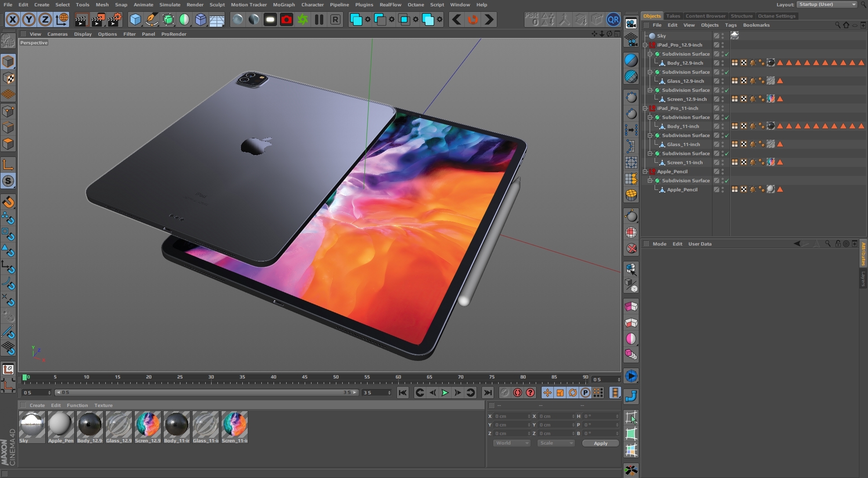The width and height of the screenshot is (868, 478).
Task: Collapse the iPad_Pro_12.9-inch tree group
Action: click(645, 45)
